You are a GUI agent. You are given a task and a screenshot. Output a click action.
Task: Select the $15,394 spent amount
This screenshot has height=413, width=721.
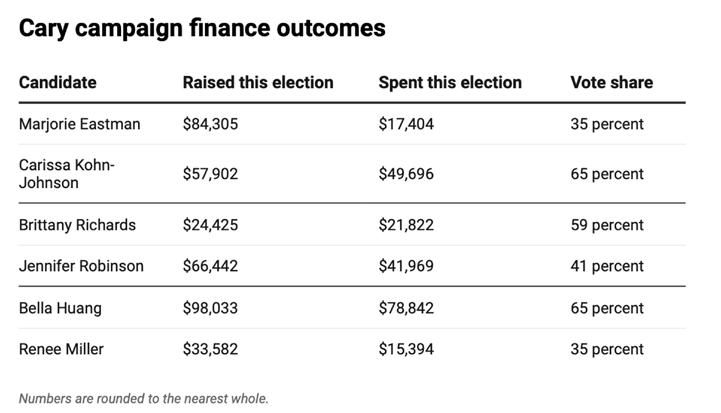[406, 349]
